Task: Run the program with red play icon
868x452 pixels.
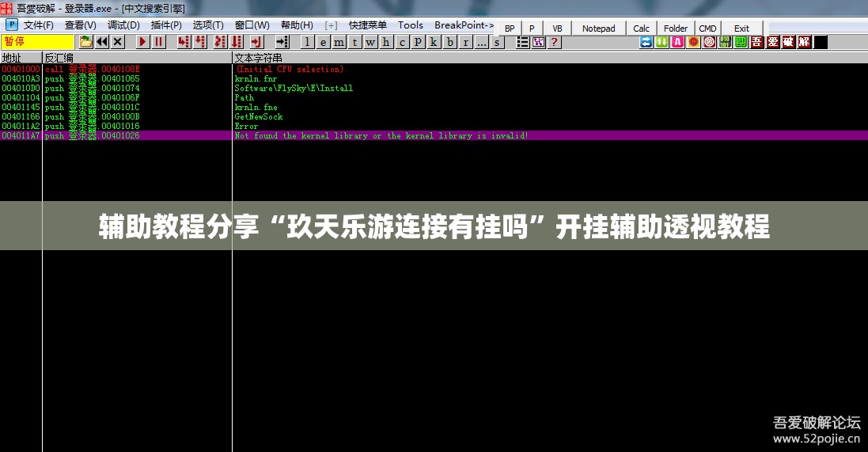Action: coord(143,42)
